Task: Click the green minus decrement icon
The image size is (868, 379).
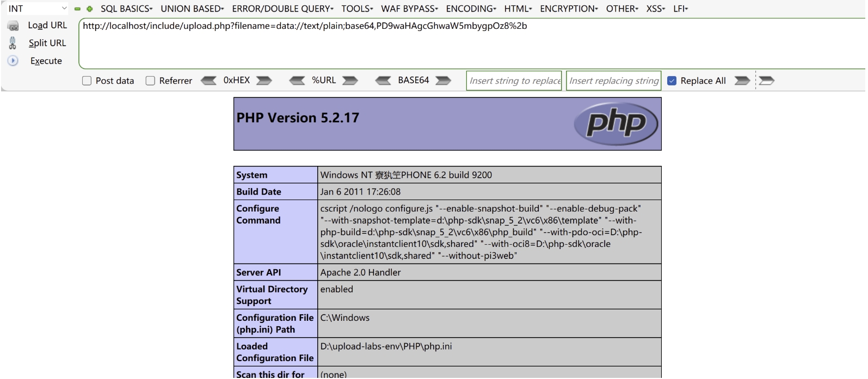Action: pos(77,9)
